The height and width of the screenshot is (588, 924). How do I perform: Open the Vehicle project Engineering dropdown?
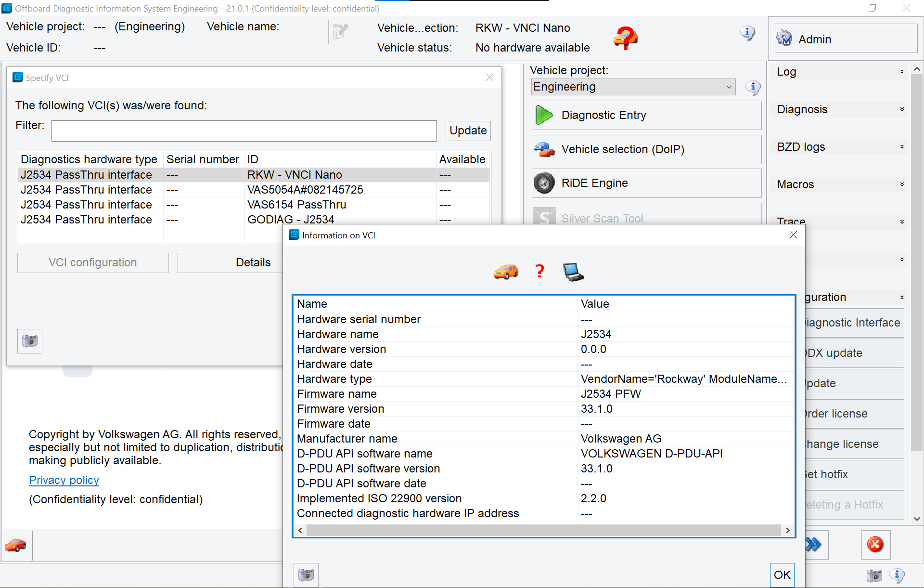633,87
